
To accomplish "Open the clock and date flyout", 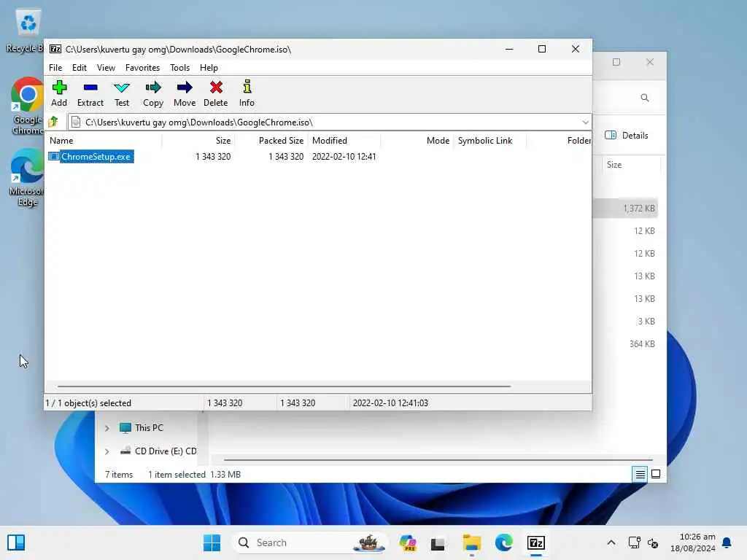I will 692,542.
